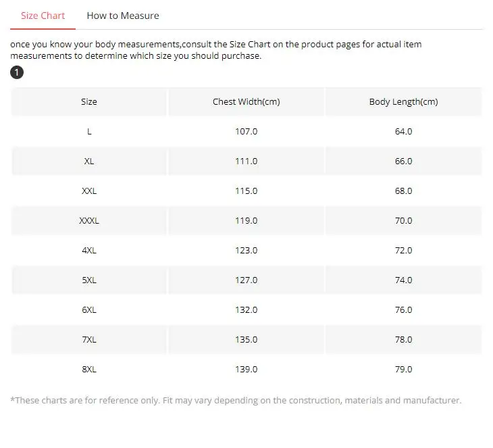The height and width of the screenshot is (448, 493).
Task: Select the 7XL size cell
Action: [89, 340]
